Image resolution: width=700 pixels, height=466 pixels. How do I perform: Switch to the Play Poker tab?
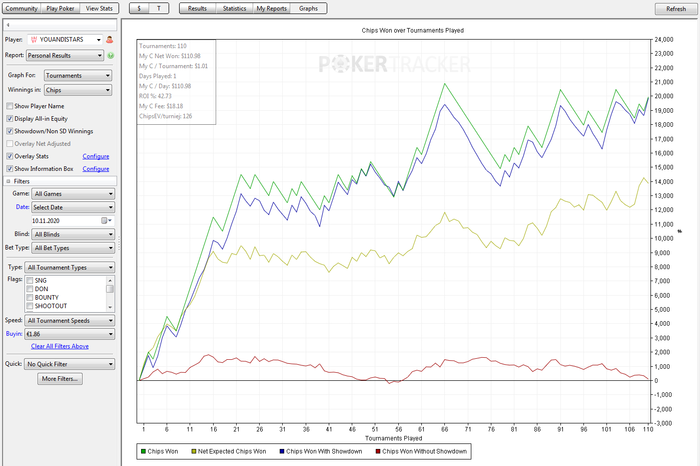[x=60, y=8]
